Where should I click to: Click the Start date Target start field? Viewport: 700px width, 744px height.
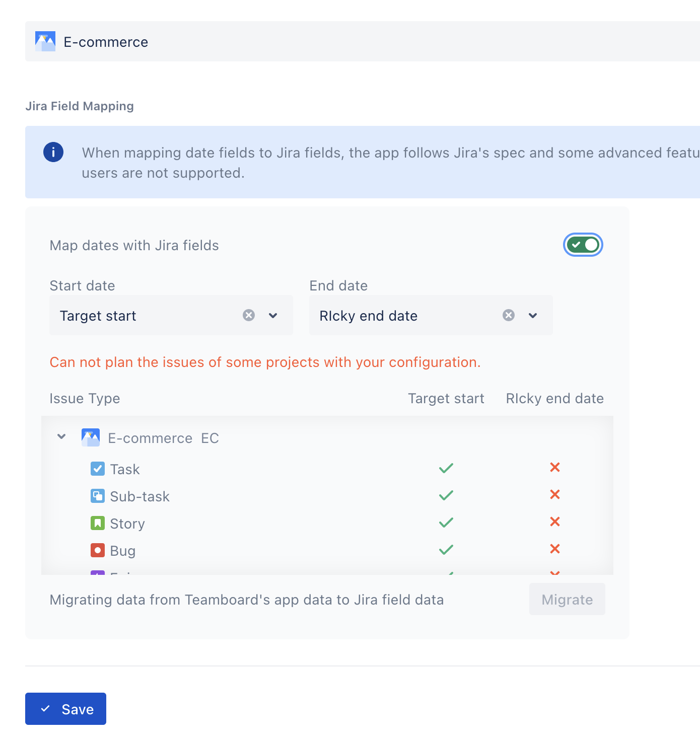[x=146, y=316]
